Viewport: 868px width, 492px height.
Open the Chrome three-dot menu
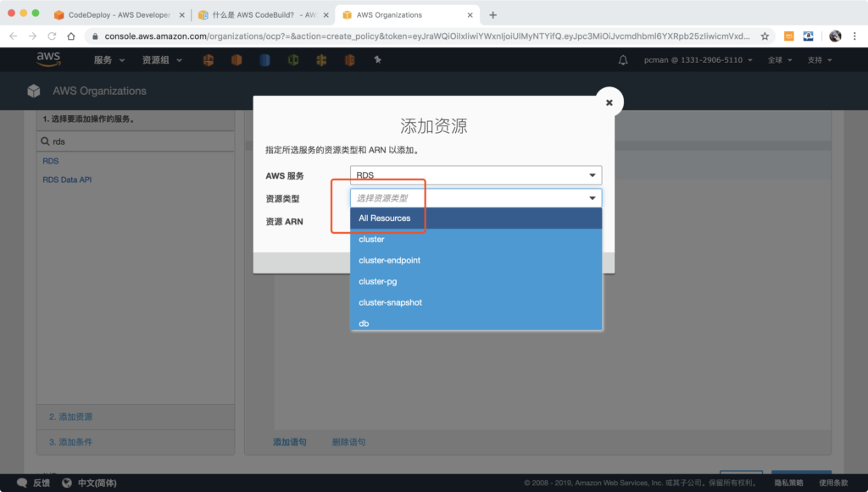click(x=854, y=36)
